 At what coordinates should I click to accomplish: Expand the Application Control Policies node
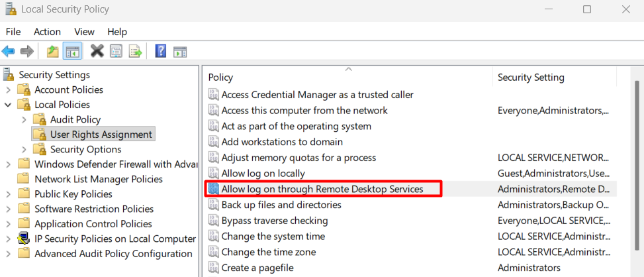coord(8,224)
